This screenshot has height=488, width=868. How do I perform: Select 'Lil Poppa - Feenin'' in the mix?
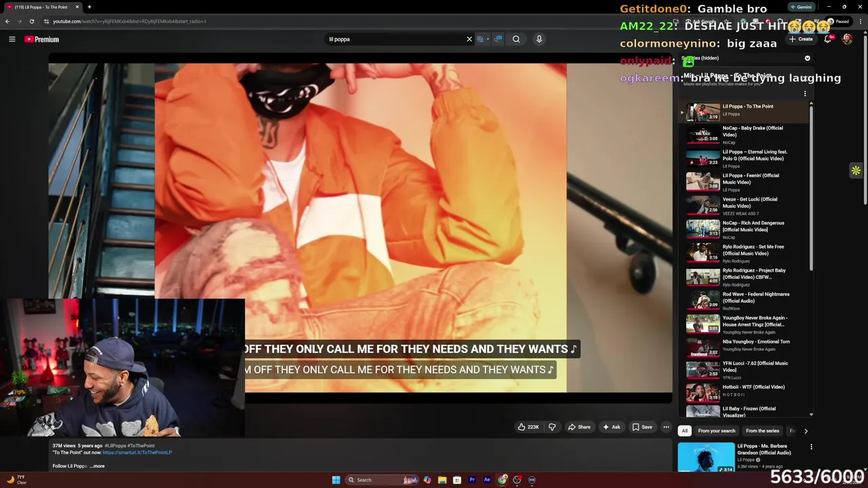743,182
